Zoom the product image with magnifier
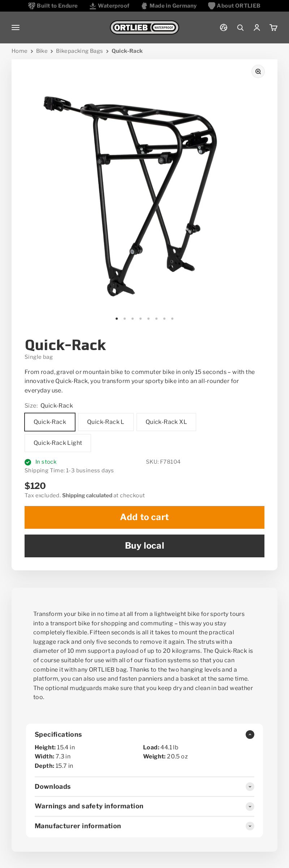The width and height of the screenshot is (289, 868). [258, 72]
